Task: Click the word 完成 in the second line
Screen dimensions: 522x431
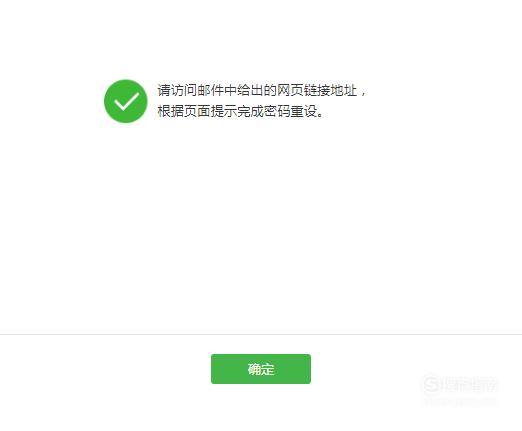Action: point(250,111)
